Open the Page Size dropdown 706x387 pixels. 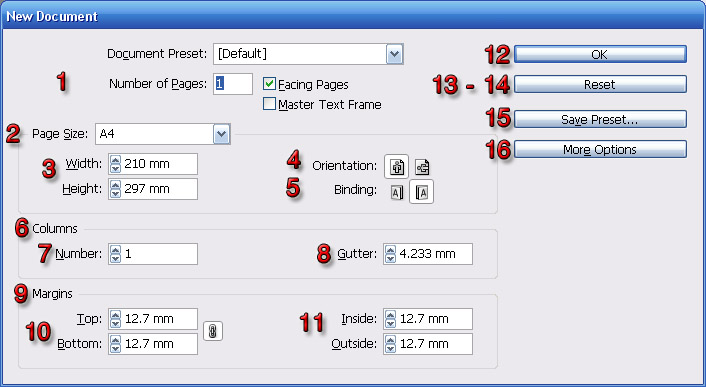(222, 134)
